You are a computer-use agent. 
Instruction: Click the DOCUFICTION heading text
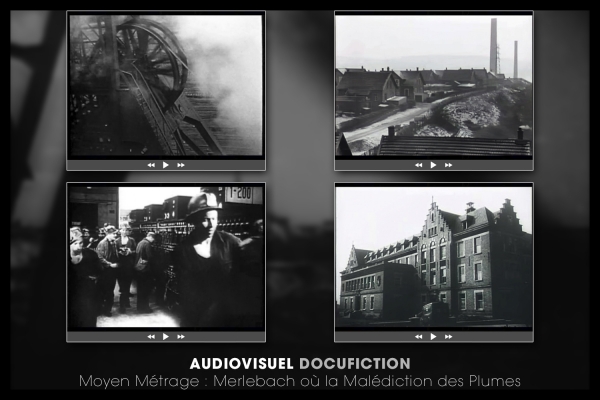[354, 364]
